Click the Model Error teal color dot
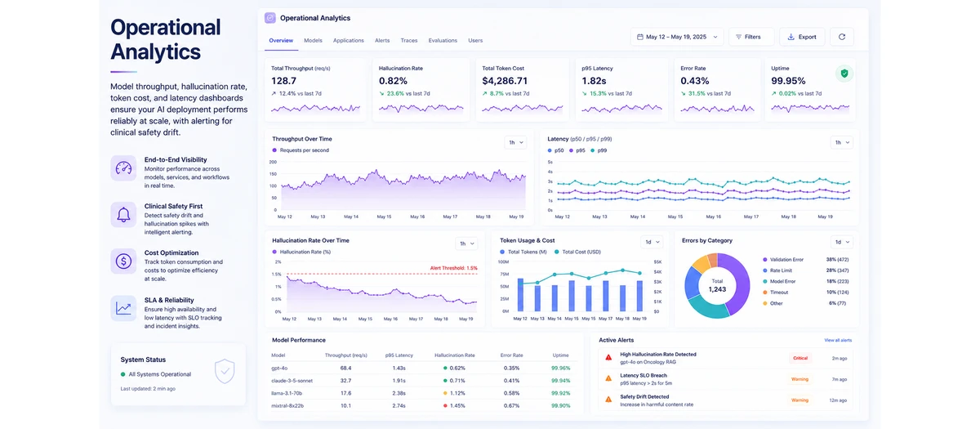This screenshot has width=980, height=429. pos(765,281)
